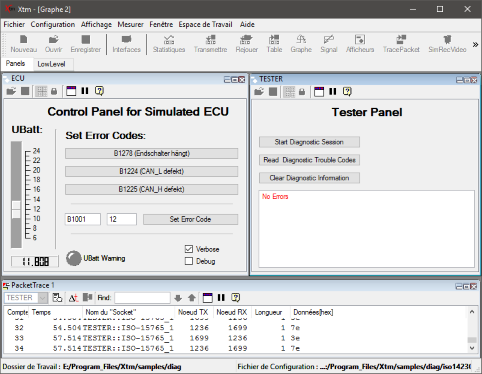The image size is (482, 374).
Task: Click the help icon in TESTER panel
Action: [347, 91]
